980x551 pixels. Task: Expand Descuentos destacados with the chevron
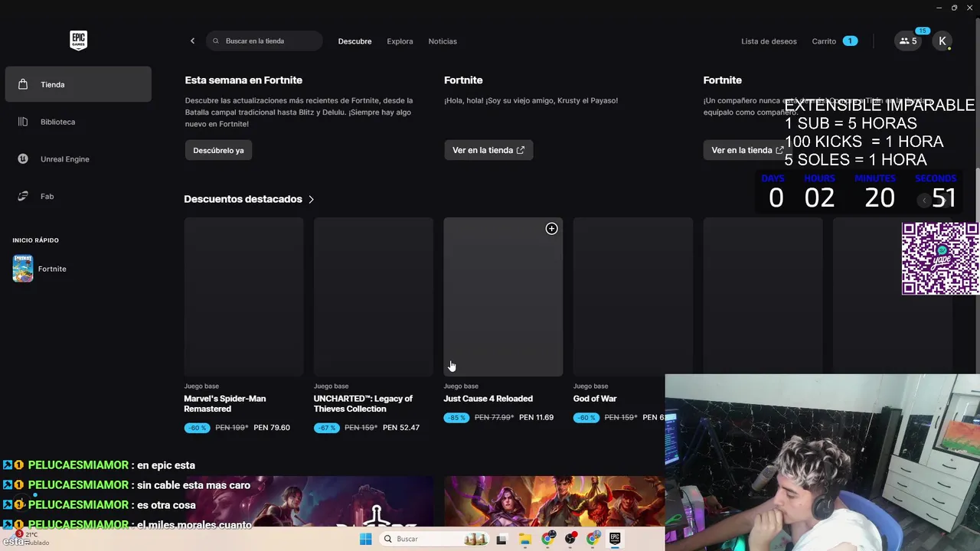311,199
